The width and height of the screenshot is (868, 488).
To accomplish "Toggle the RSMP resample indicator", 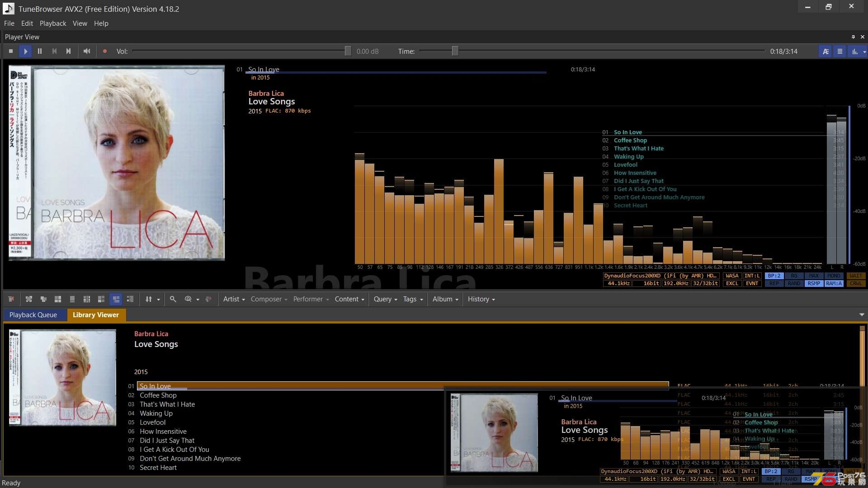I will tap(814, 284).
